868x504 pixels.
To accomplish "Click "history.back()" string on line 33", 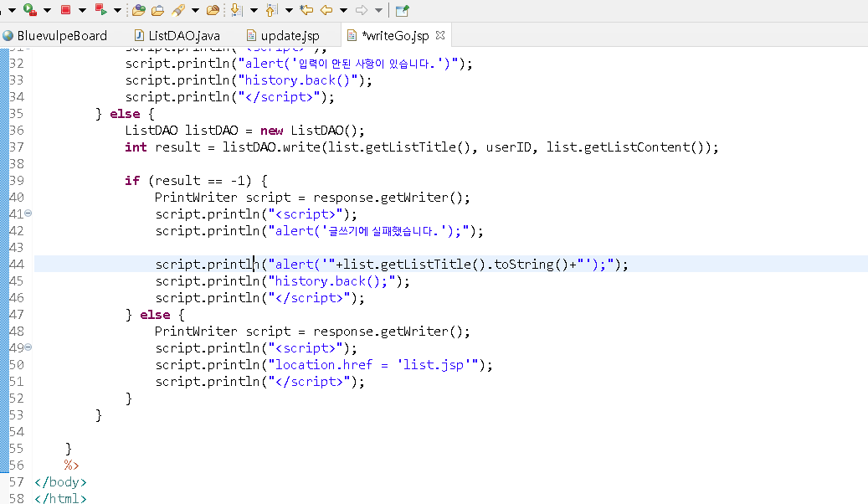I will 298,80.
